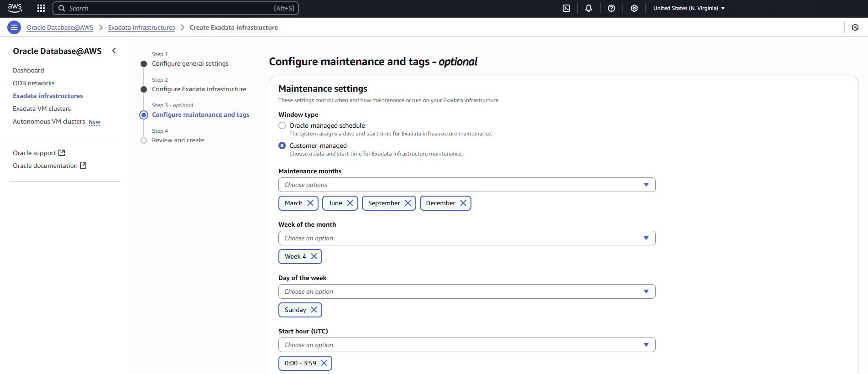This screenshot has height=374, width=868.
Task: Open the help question mark icon
Action: click(612, 8)
